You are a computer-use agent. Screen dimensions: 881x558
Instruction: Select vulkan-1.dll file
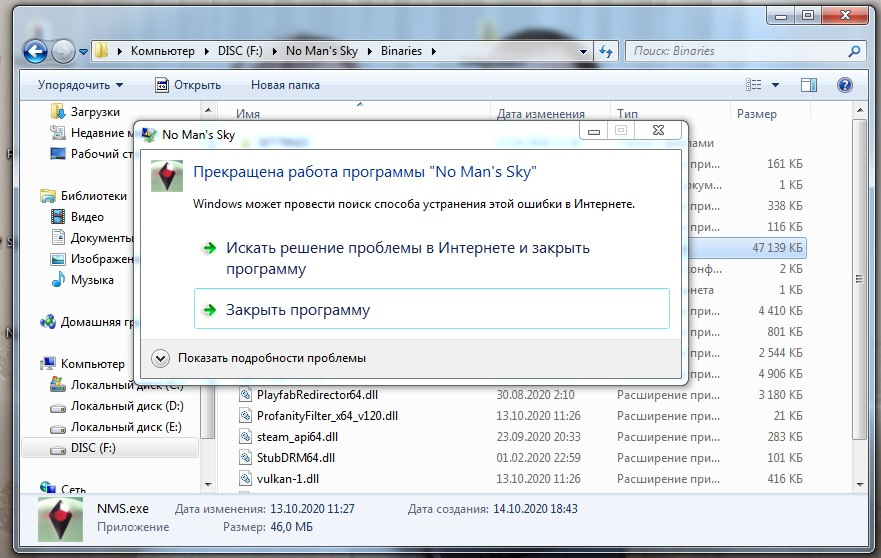[x=287, y=479]
